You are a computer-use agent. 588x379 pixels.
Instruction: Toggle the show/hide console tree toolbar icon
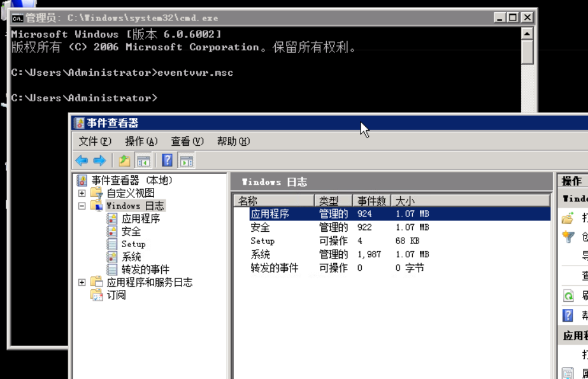point(143,161)
